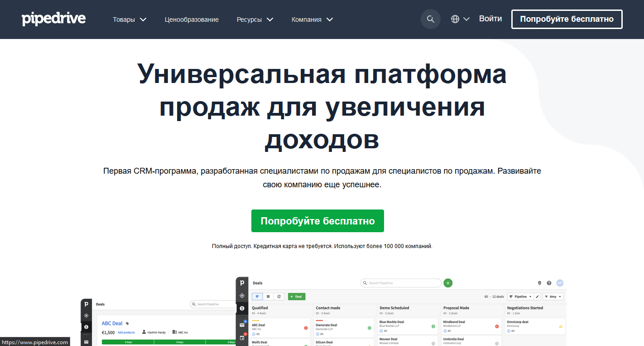This screenshot has width=644, height=346.
Task: Switch to forecast view icon
Action: [279, 297]
